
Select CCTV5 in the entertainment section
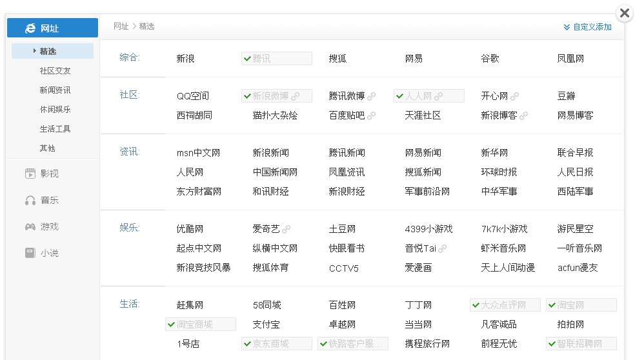[x=344, y=268]
